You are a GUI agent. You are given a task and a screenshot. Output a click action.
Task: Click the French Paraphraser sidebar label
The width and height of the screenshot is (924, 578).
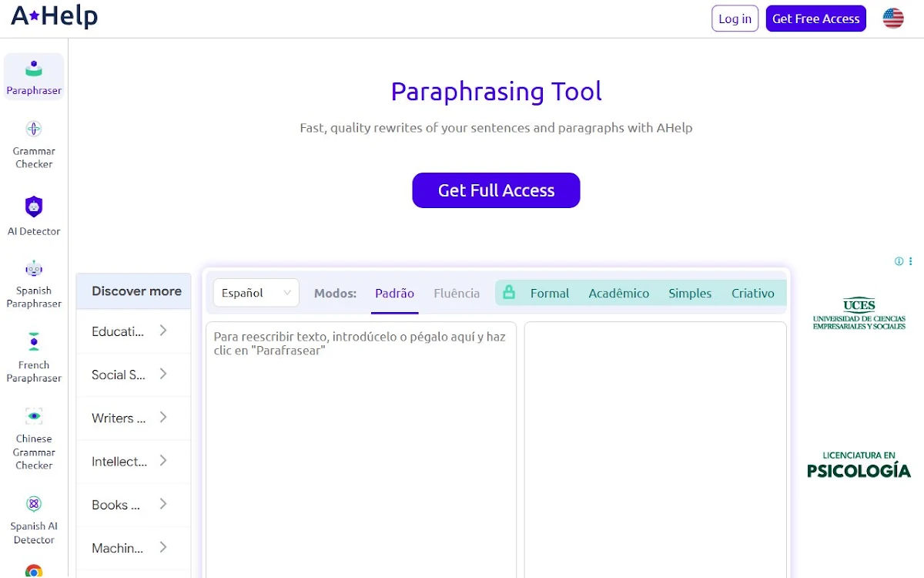[34, 371]
